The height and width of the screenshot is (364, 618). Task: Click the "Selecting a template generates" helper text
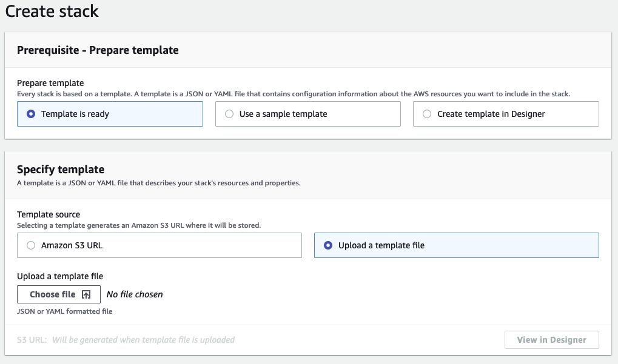pyautogui.click(x=139, y=225)
